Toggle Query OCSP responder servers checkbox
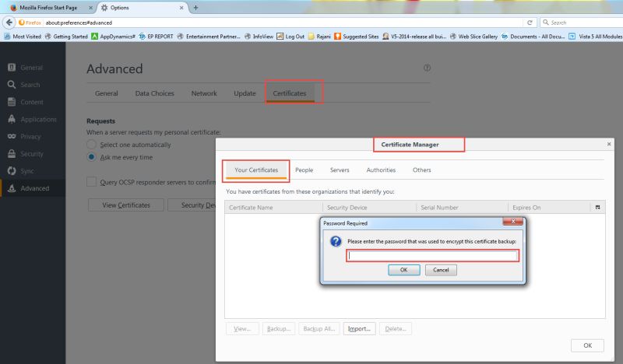The image size is (623, 364). point(91,182)
